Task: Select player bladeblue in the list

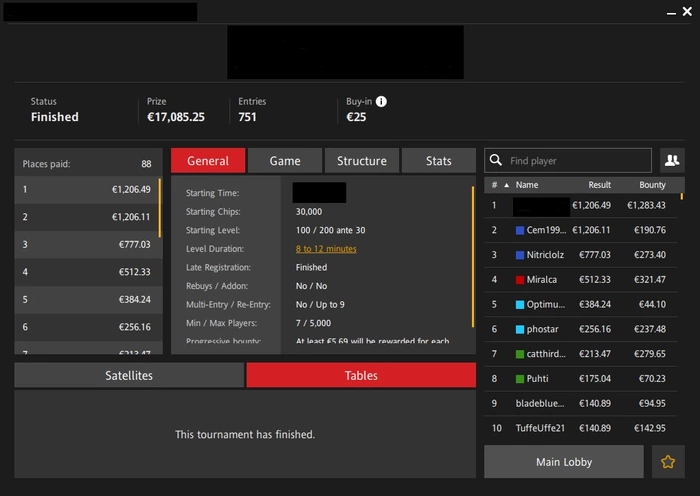Action: point(580,404)
